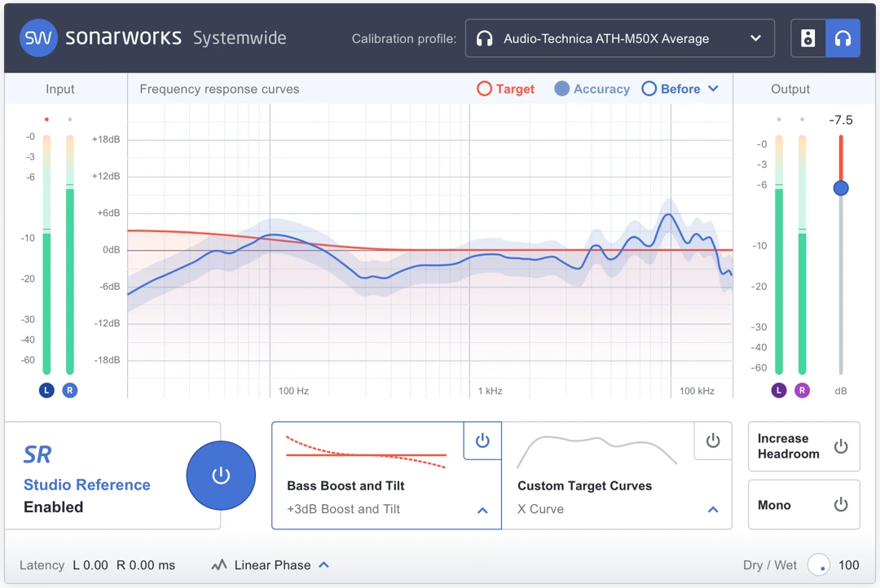Reset the output left clip indicator
This screenshot has width=880, height=588.
tap(779, 120)
